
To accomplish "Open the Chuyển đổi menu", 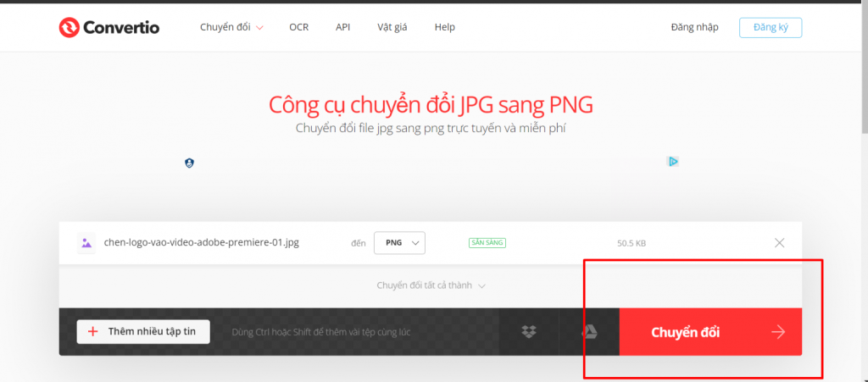I will coord(231,27).
